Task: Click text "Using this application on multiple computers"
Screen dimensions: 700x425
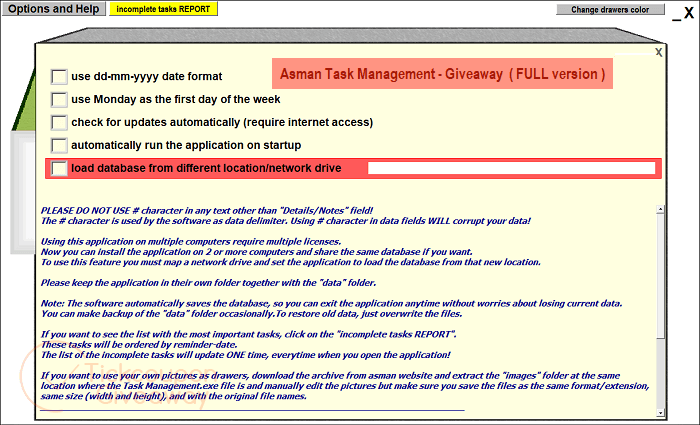Action: 191,242
